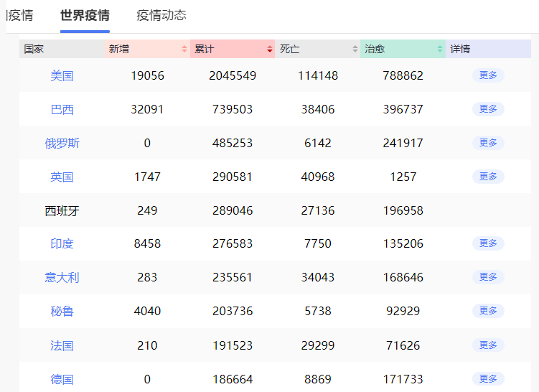Viewport: 539px width, 392px height.
Task: Click the 秘鲁 country link
Action: pos(62,311)
